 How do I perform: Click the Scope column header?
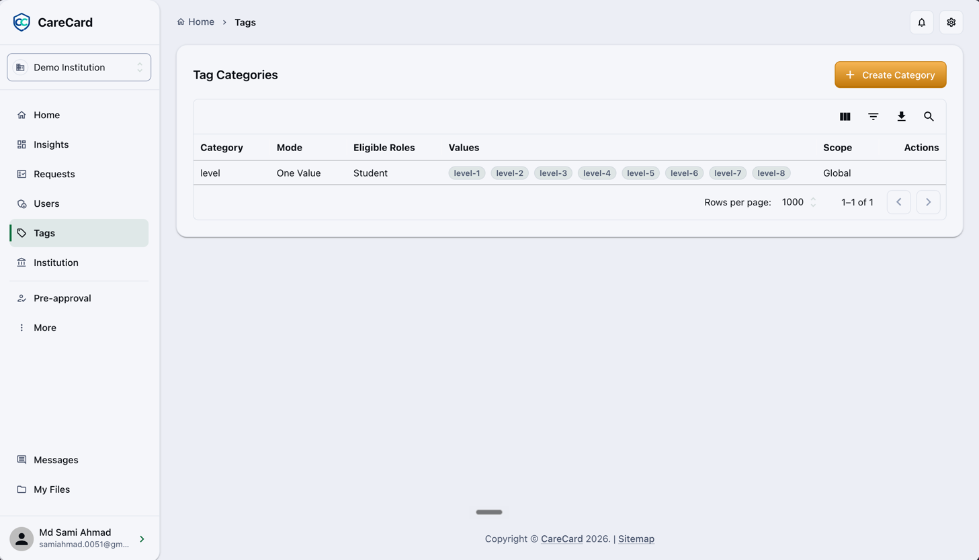point(837,148)
